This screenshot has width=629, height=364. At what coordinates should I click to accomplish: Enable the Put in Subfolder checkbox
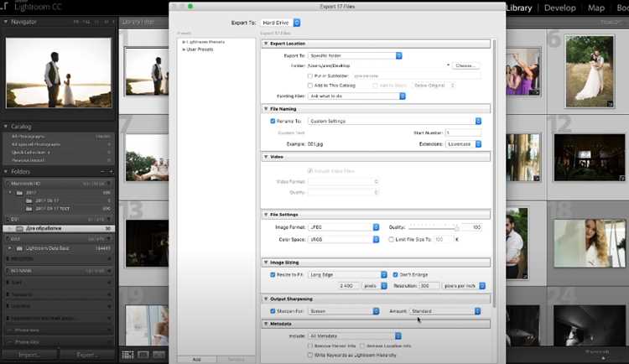[310, 75]
